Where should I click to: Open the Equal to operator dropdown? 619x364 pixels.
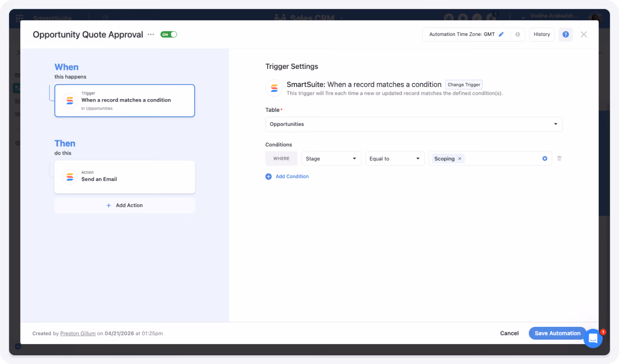(395, 158)
